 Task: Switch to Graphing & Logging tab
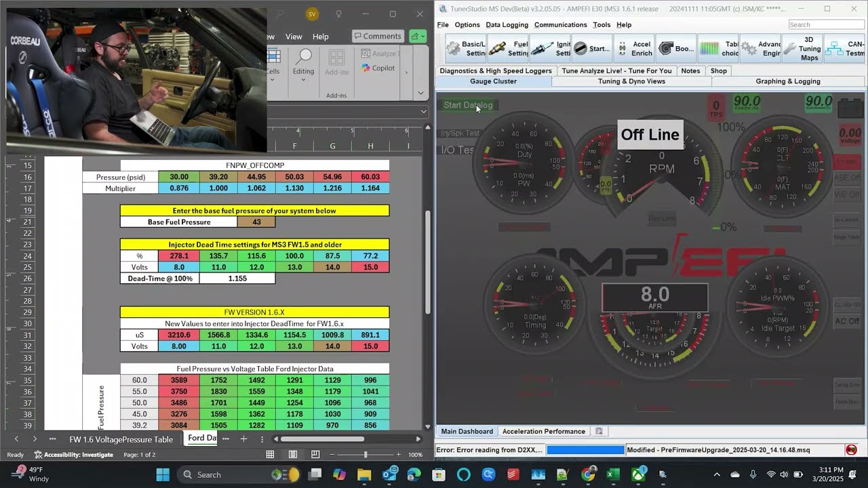tap(788, 81)
